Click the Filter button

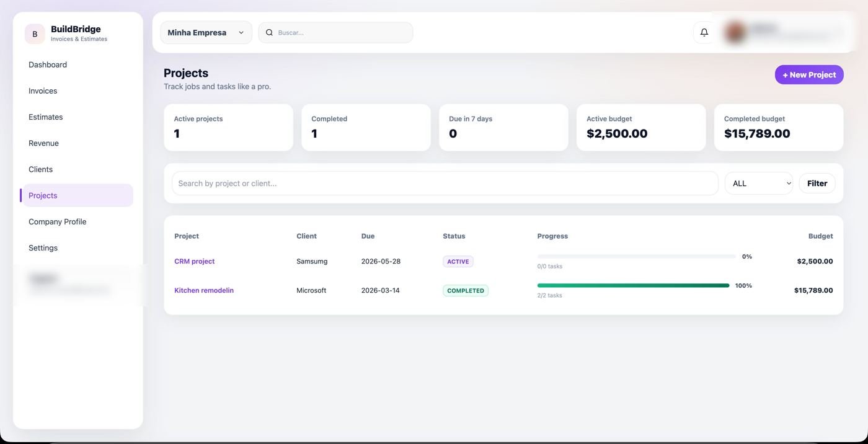[817, 183]
